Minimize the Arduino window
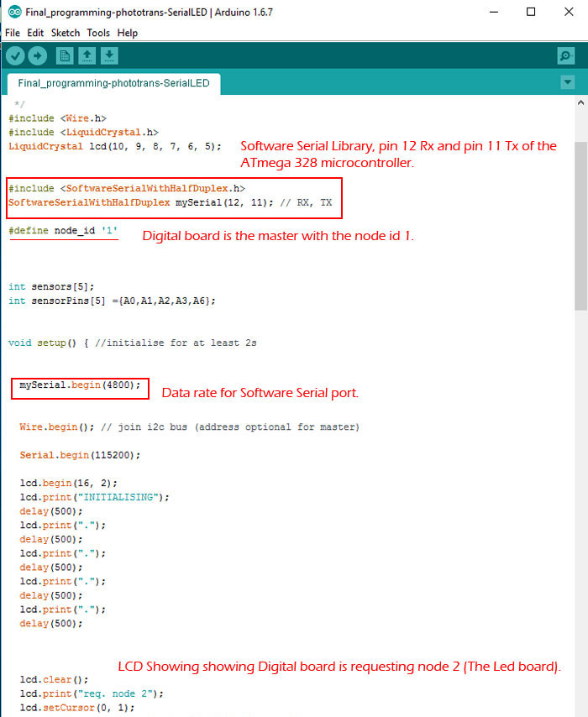The height and width of the screenshot is (717, 588). 493,12
